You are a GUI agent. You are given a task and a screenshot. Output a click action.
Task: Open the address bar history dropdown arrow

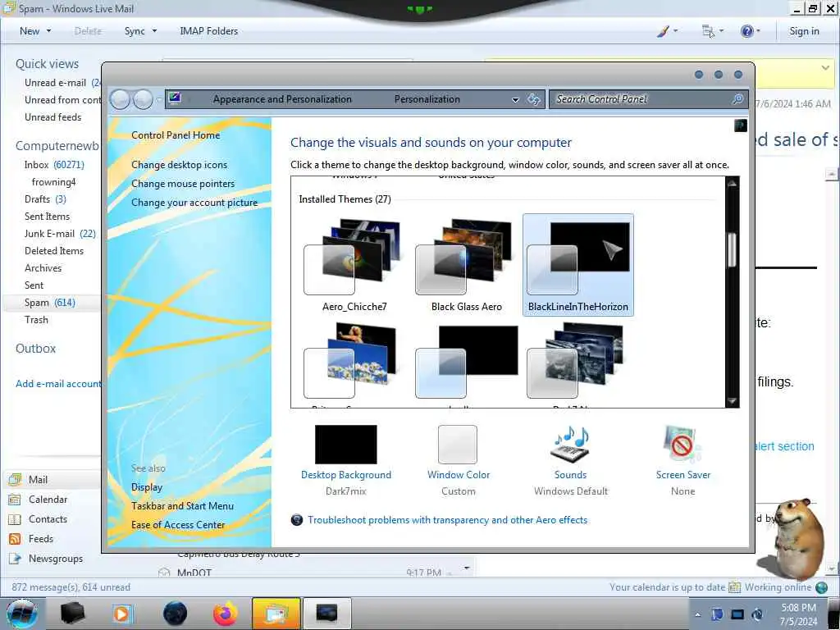tap(515, 99)
